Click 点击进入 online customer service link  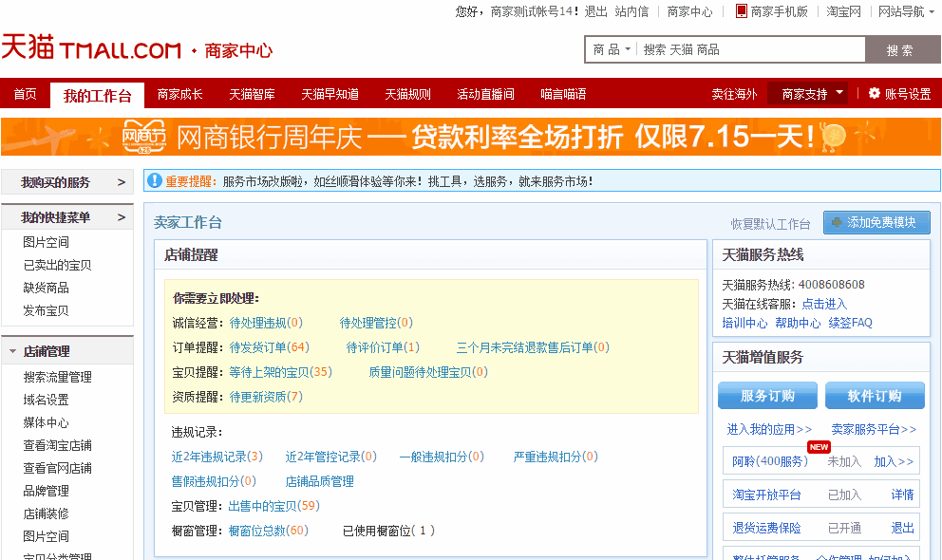coord(824,304)
